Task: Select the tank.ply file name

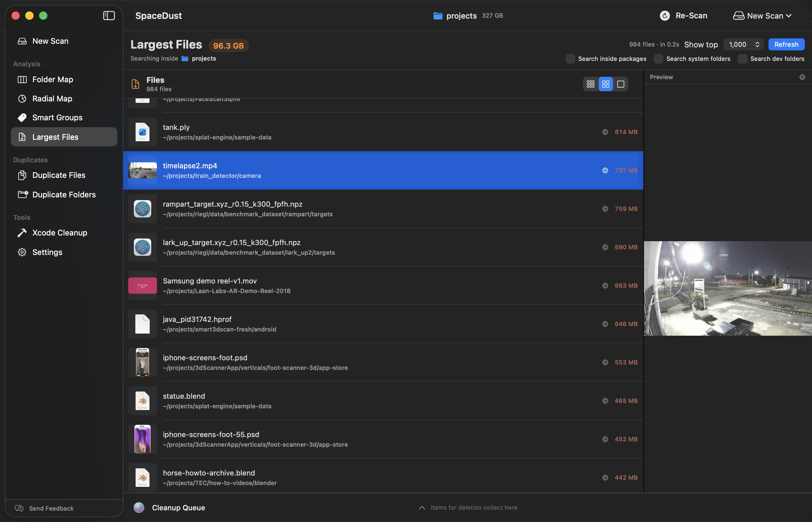Action: 176,127
